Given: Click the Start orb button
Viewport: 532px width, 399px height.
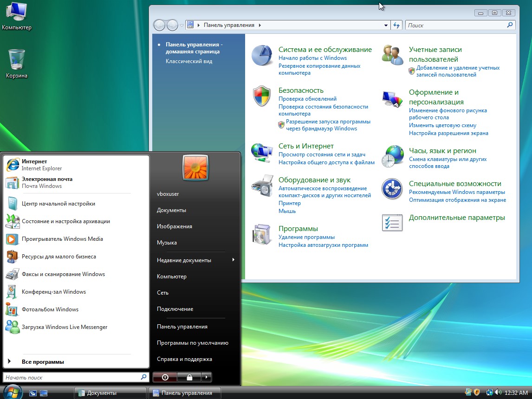Looking at the screenshot, I should pos(13,392).
